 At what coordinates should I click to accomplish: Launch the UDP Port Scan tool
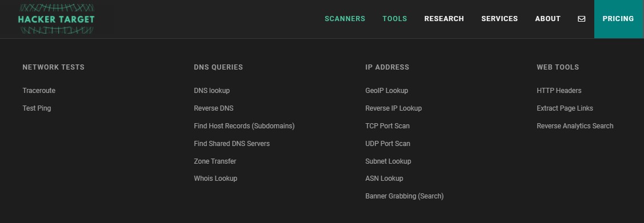click(387, 144)
